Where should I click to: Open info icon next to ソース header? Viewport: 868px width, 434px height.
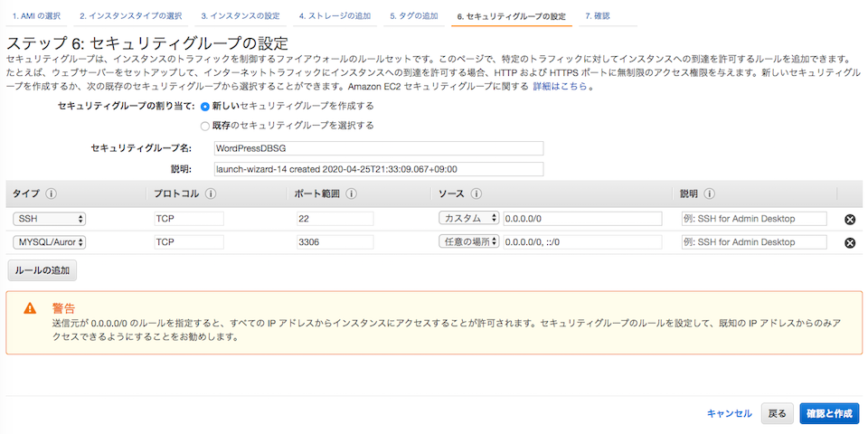(x=476, y=194)
